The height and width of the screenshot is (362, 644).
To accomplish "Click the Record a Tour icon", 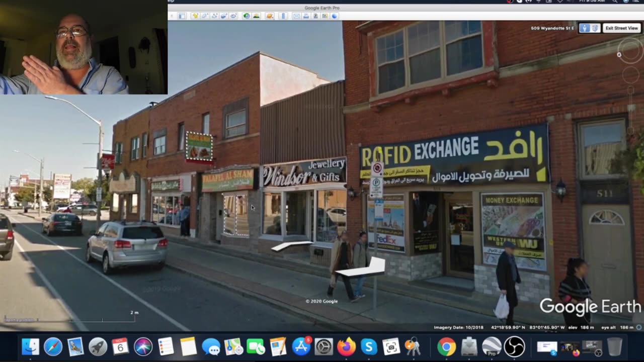I will point(233,16).
